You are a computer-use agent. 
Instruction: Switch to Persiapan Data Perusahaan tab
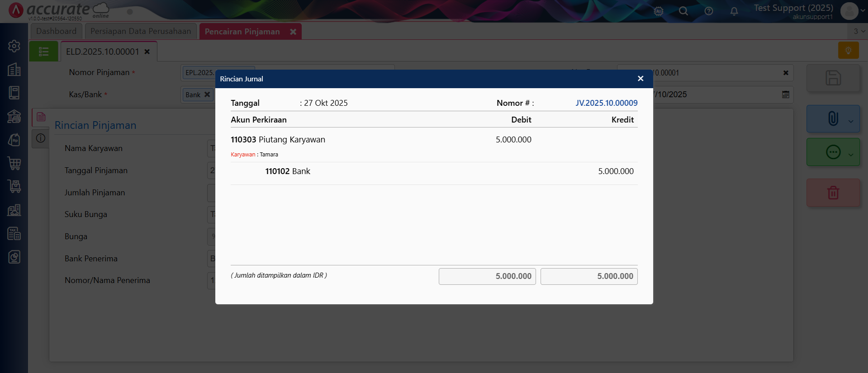coord(141,31)
